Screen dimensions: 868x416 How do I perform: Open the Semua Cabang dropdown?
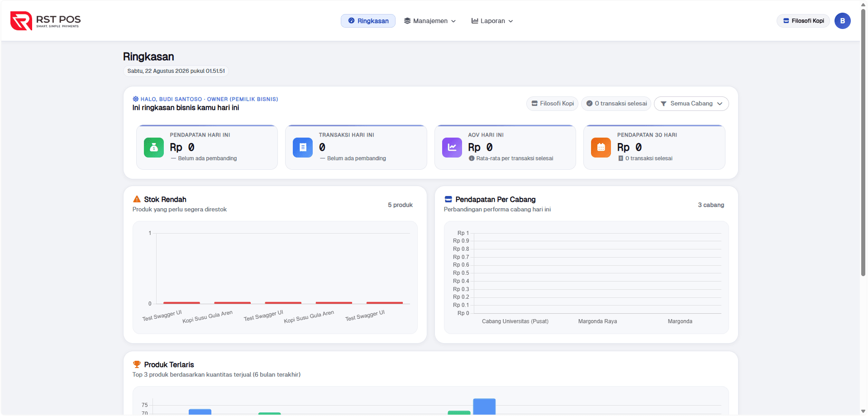pyautogui.click(x=691, y=104)
